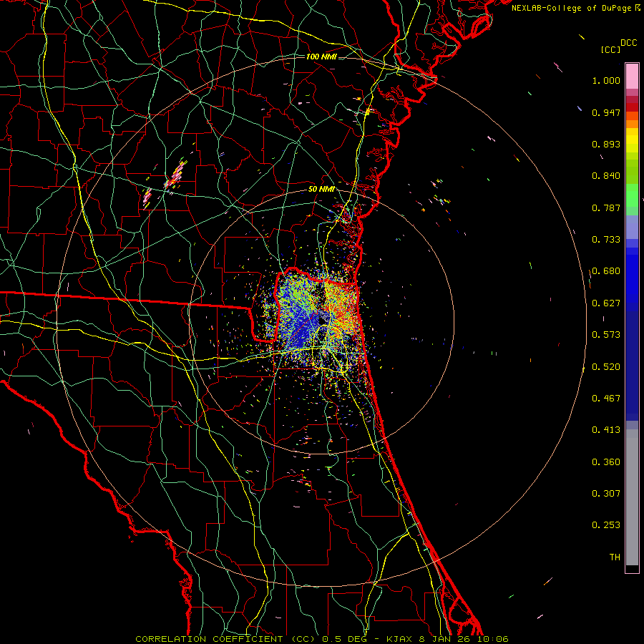This screenshot has height=644, width=644.
Task: Select the 0.573 scale value
Action: 606,335
